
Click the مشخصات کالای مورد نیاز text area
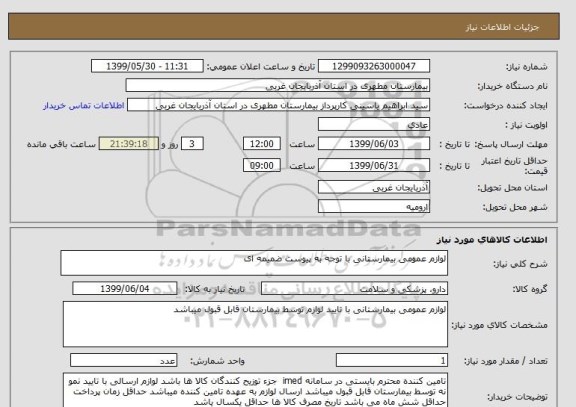click(255, 324)
